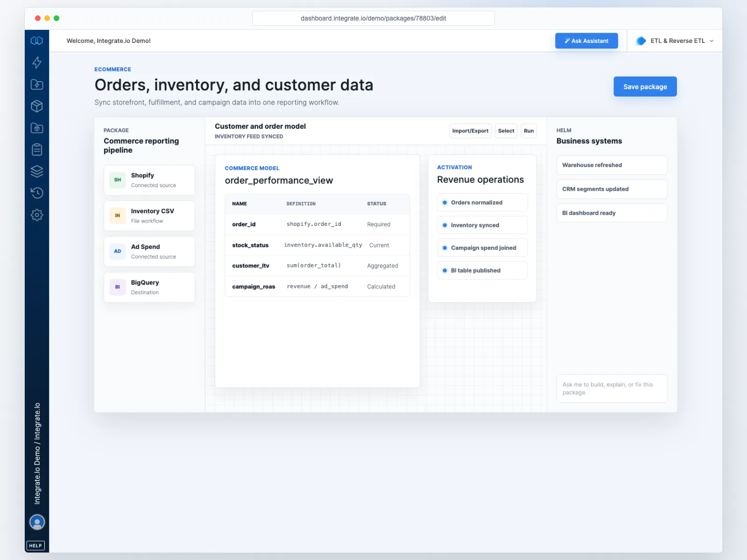Open the folder-with-bolt sidebar icon

click(x=37, y=84)
